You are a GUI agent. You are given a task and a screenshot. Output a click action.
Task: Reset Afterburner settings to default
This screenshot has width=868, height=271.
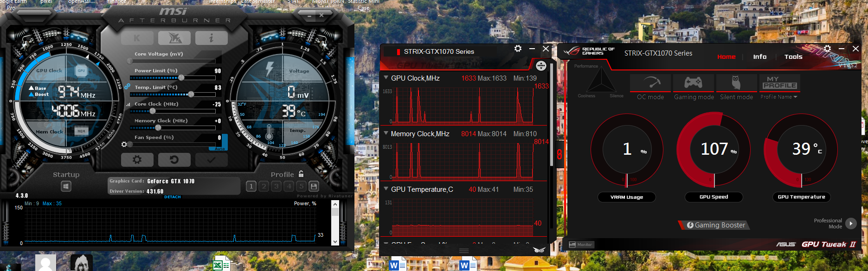point(174,160)
